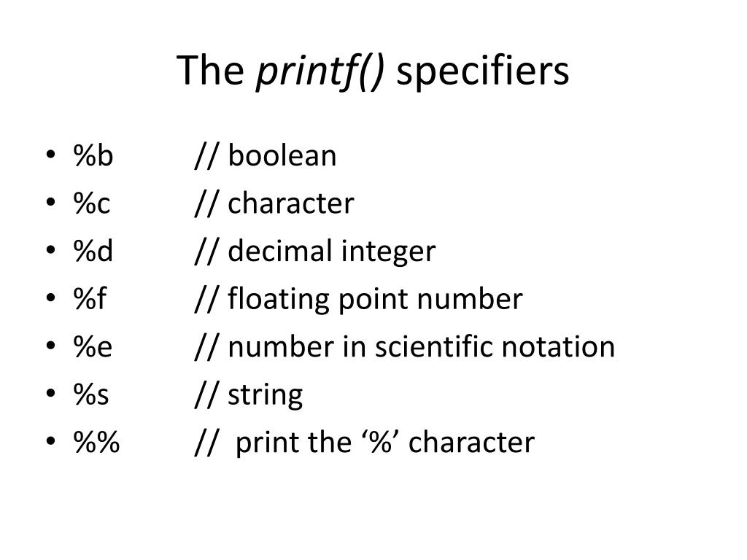The height and width of the screenshot is (560, 747).
Task: Click the %% specifier text
Action: [96, 442]
